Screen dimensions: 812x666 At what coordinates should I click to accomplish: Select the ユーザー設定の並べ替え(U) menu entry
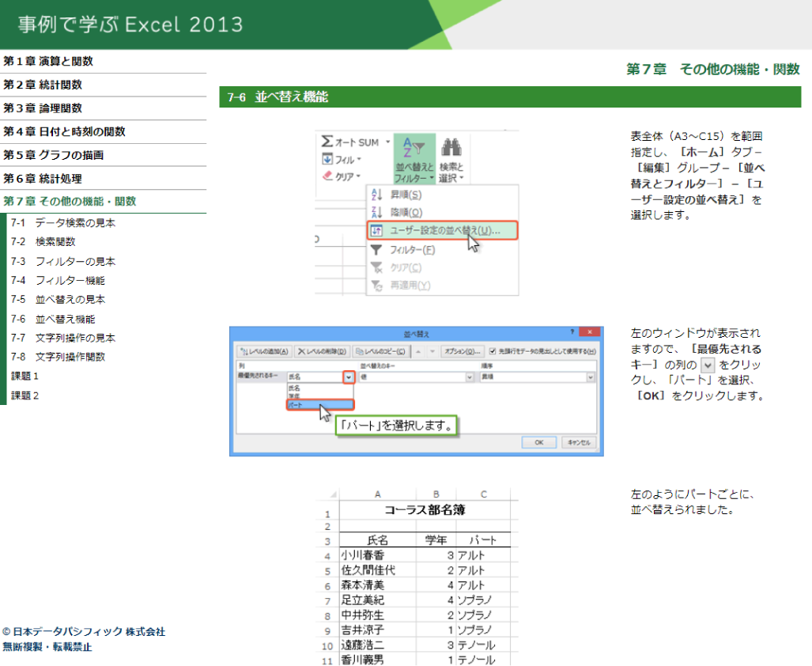tap(442, 230)
